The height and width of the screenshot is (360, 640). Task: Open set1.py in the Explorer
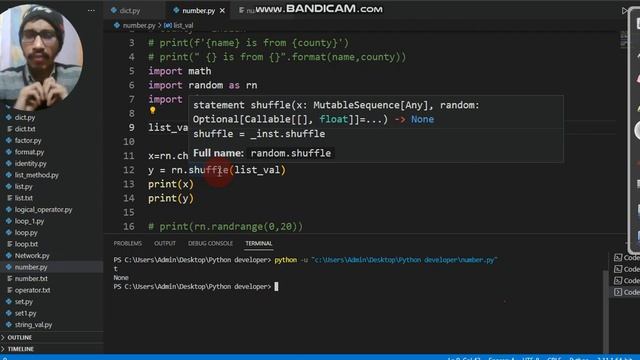[25, 313]
